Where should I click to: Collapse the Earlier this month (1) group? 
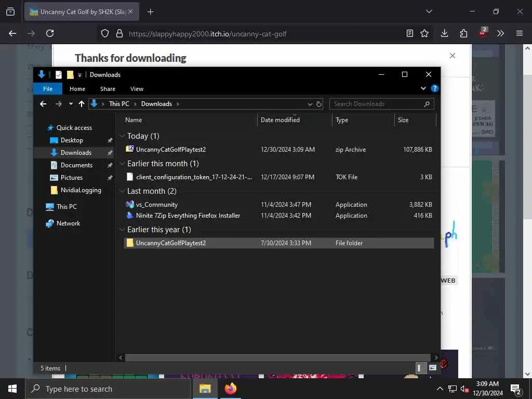pos(122,164)
